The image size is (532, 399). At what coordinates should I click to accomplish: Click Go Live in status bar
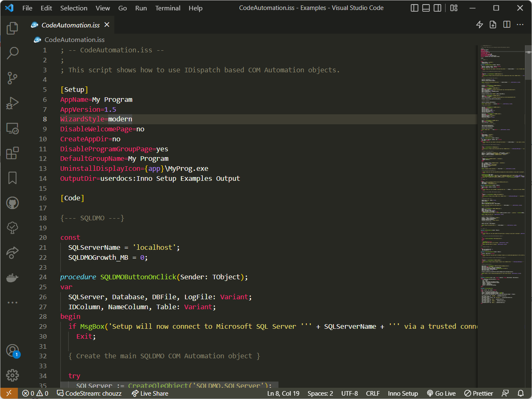click(x=441, y=393)
